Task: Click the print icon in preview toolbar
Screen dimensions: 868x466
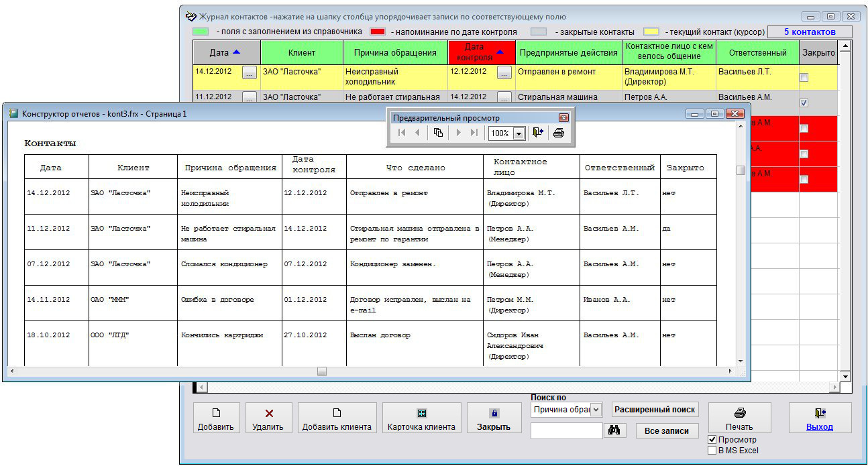Action: point(558,133)
